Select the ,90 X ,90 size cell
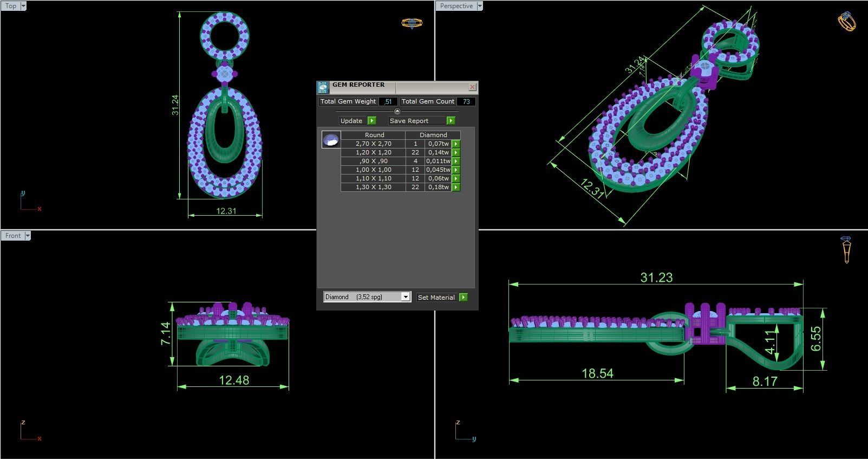Viewport: 868px width, 459px height. [x=373, y=161]
